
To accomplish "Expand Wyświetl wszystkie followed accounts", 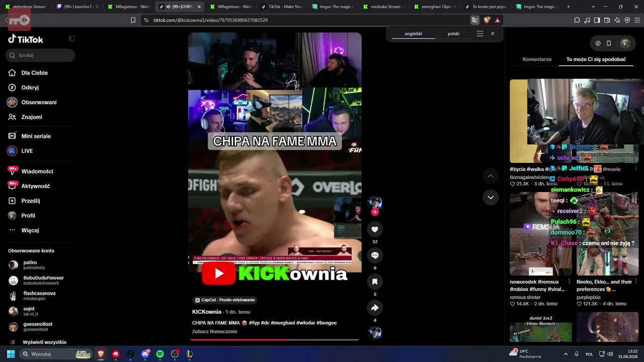I will coord(44,342).
